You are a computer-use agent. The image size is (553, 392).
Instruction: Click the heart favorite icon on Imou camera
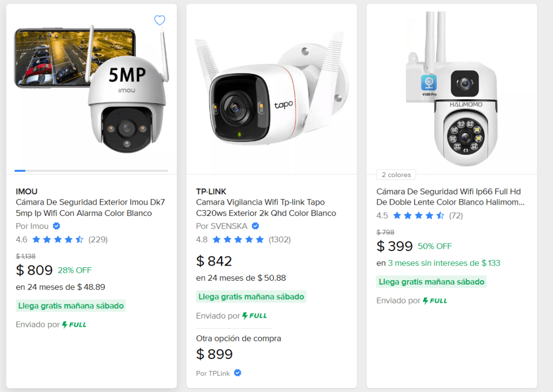pos(159,21)
